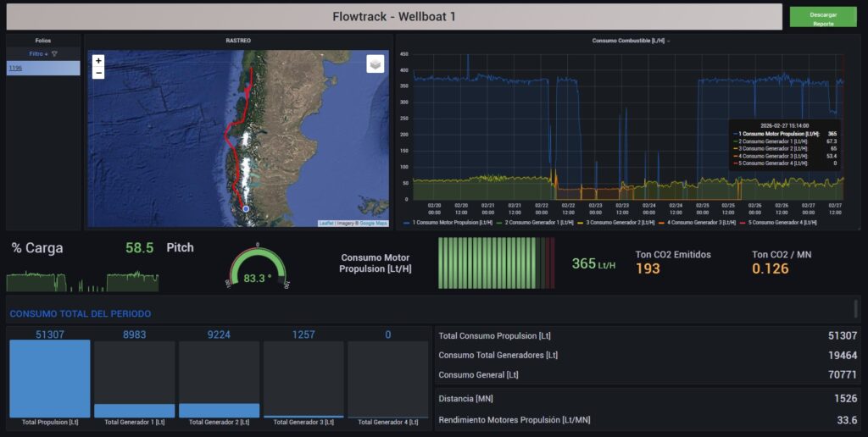Open the RASTREO panel title
This screenshot has width=868, height=437.
238,41
